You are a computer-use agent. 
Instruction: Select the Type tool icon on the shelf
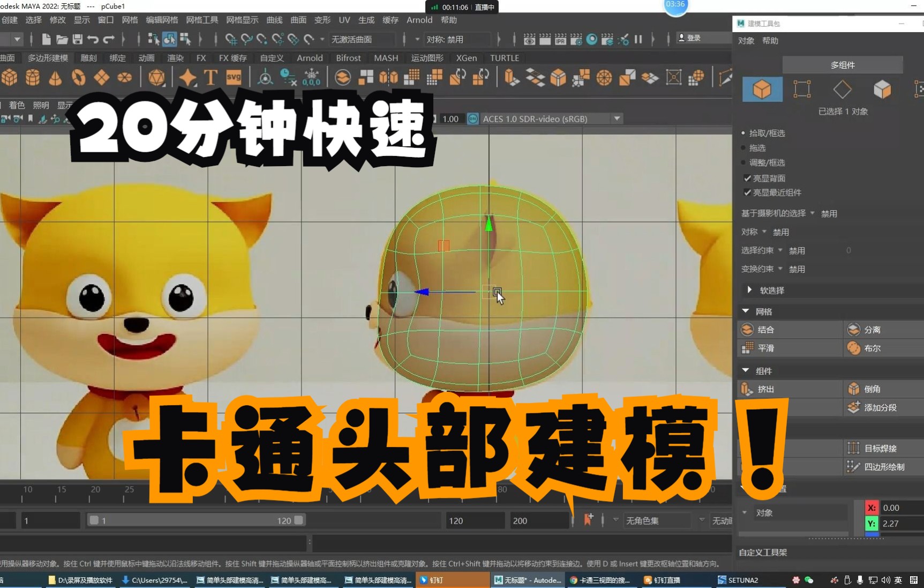(210, 78)
